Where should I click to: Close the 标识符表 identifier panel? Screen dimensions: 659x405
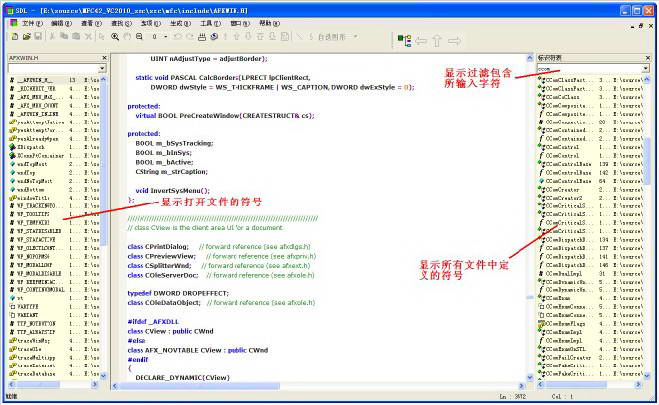tap(648, 58)
